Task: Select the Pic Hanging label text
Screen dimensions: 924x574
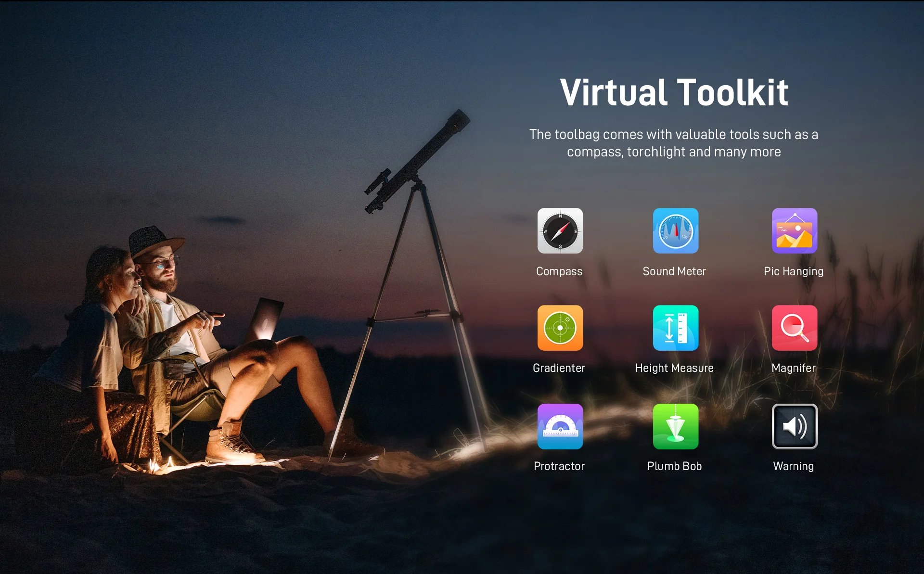Action: 793,271
